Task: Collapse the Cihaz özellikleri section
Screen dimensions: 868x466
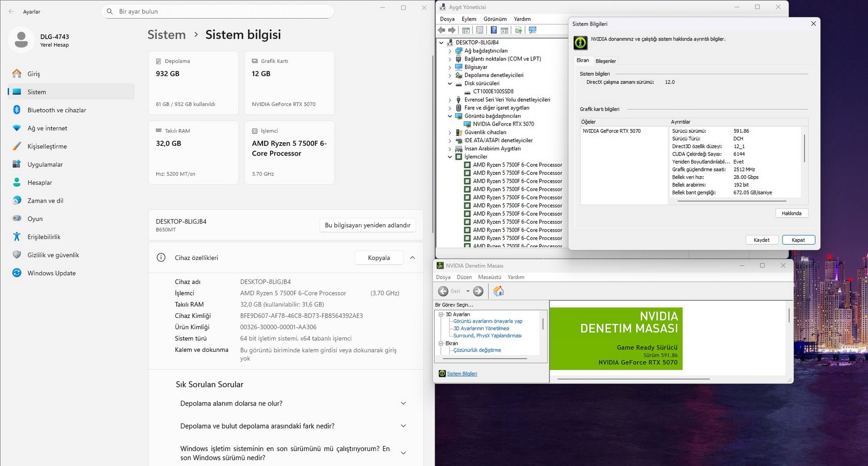Action: 412,258
